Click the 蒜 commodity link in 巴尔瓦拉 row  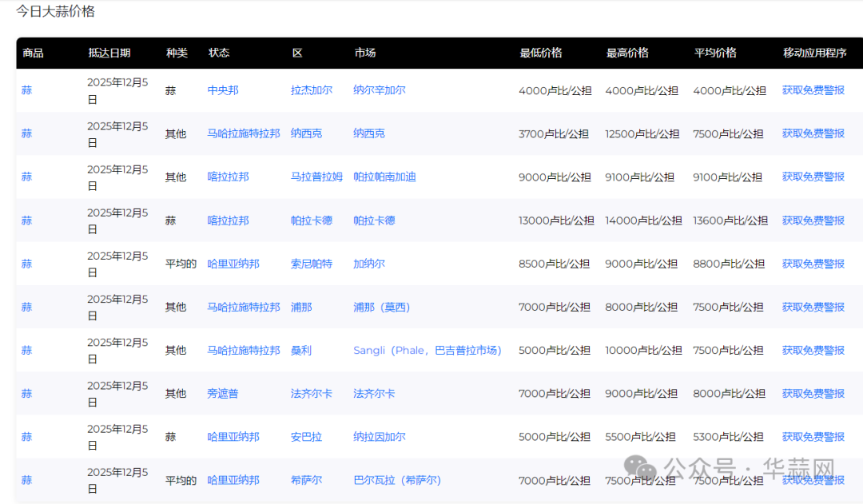click(x=26, y=480)
